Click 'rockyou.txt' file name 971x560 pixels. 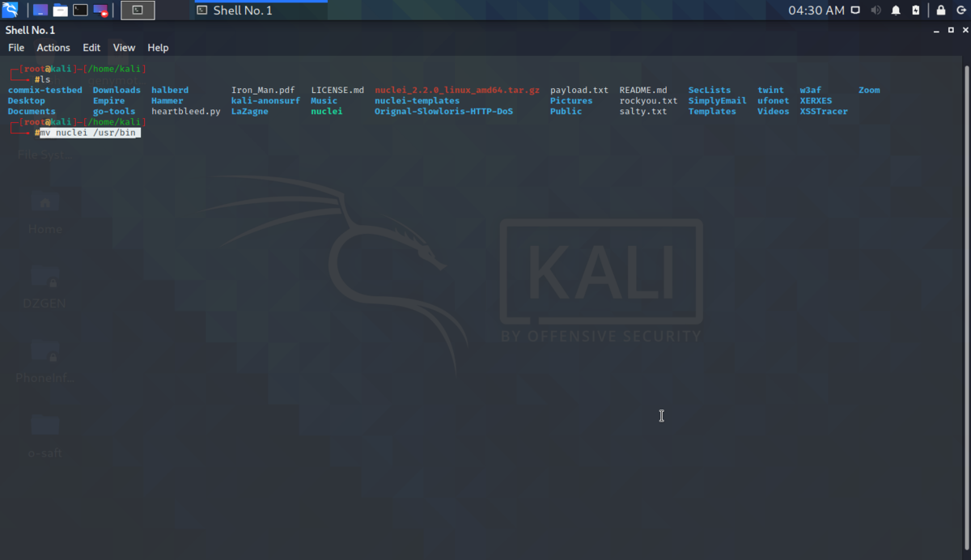[x=649, y=100]
